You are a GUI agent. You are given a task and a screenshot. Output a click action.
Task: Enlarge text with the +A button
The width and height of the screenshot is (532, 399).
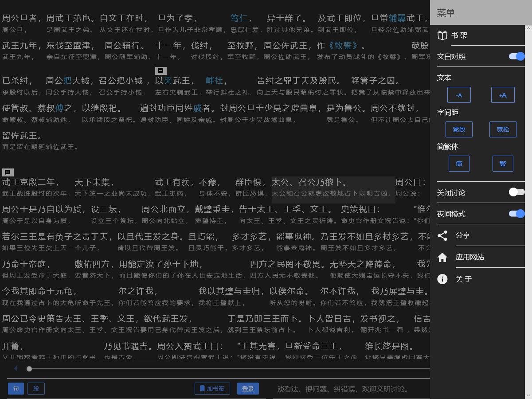(503, 95)
